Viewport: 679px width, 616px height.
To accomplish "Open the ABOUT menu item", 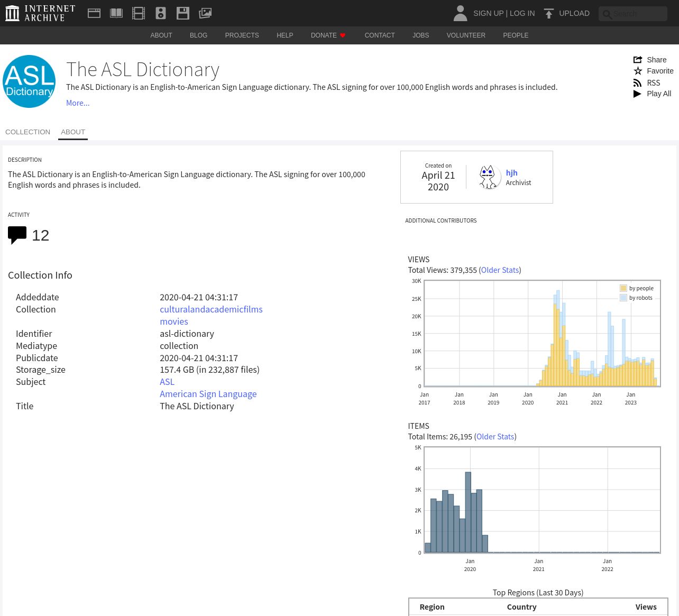I will pos(161,35).
